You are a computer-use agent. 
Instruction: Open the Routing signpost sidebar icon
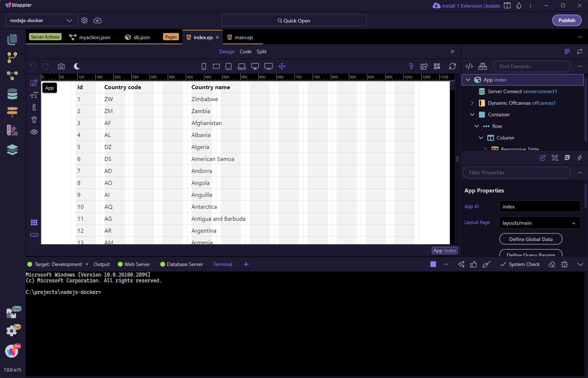click(12, 112)
